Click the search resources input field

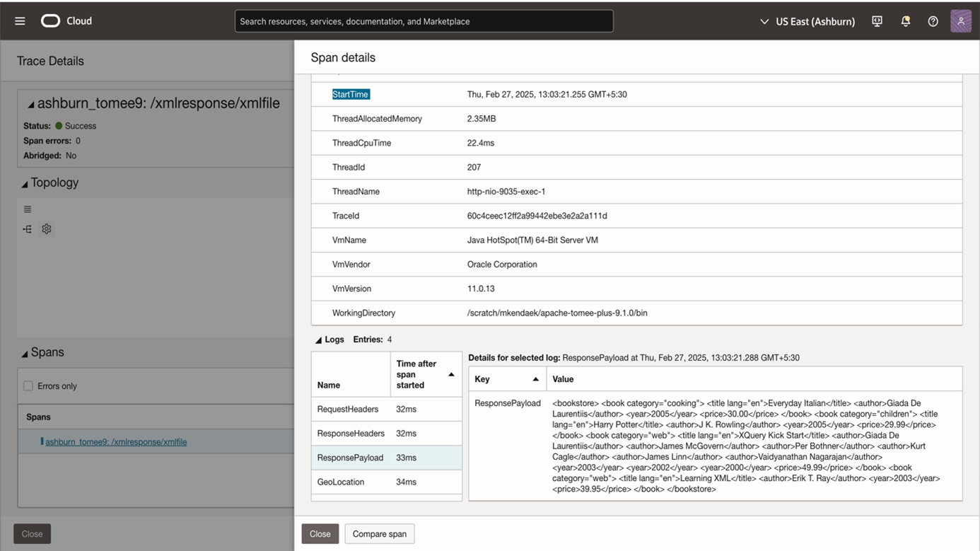point(424,21)
